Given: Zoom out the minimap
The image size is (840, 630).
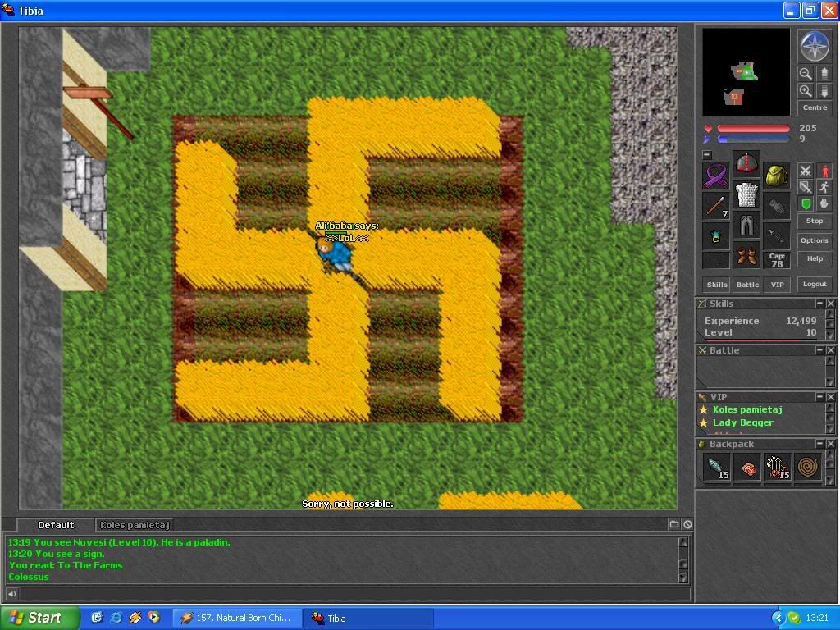Looking at the screenshot, I should click(806, 73).
